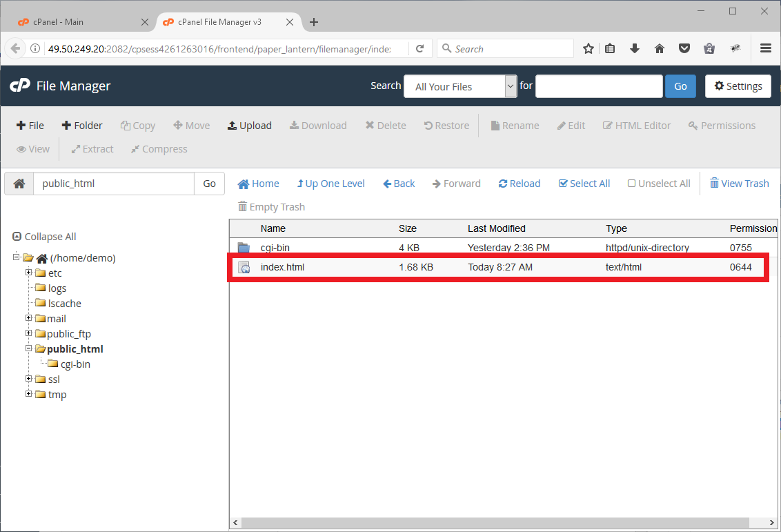
Task: Click Collapse All in folder tree
Action: (x=44, y=237)
